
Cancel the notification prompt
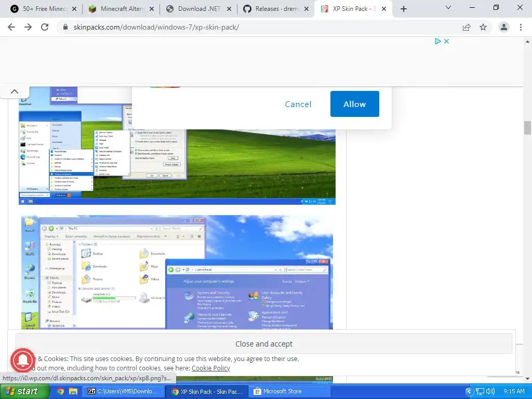[298, 104]
